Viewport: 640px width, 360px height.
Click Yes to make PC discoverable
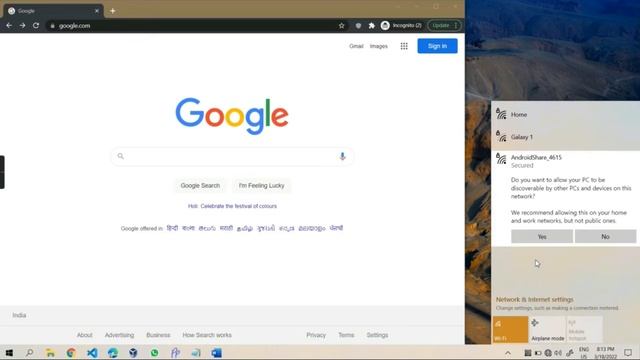[x=542, y=236]
